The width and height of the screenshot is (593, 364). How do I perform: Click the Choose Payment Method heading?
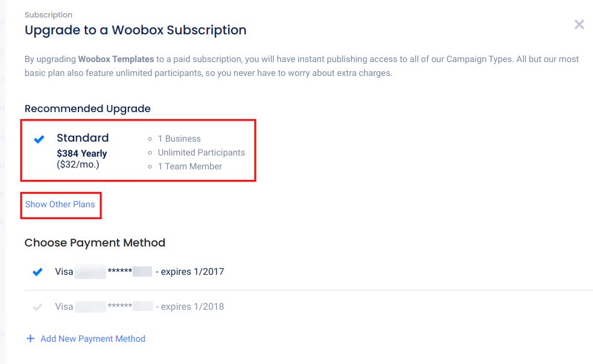95,243
